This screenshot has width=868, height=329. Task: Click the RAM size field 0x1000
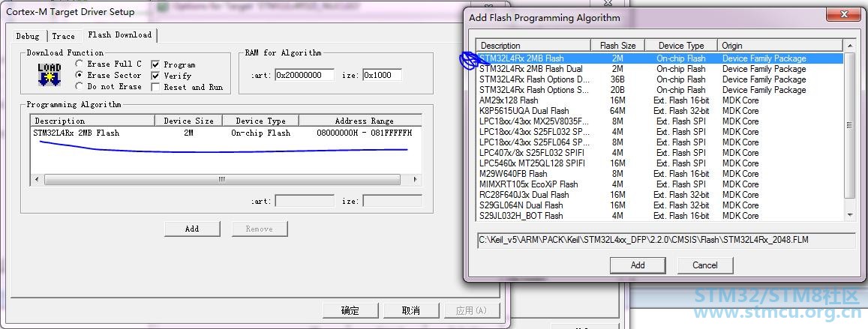[383, 75]
